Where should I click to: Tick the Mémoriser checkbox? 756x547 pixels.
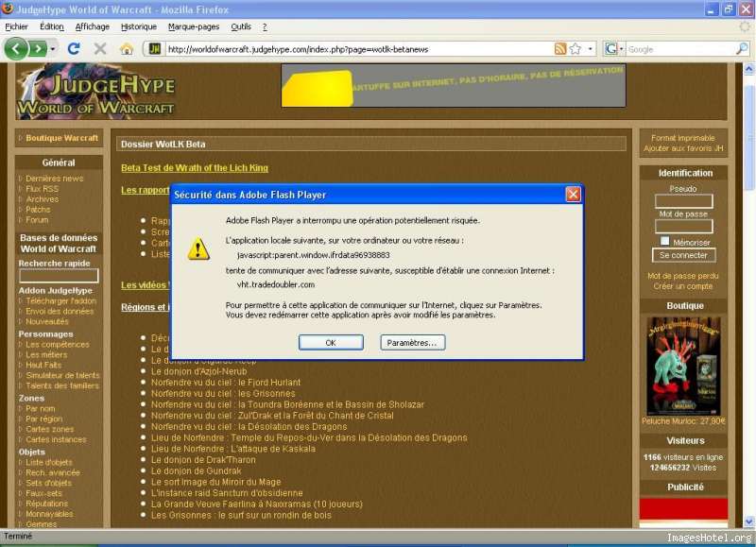click(x=665, y=241)
